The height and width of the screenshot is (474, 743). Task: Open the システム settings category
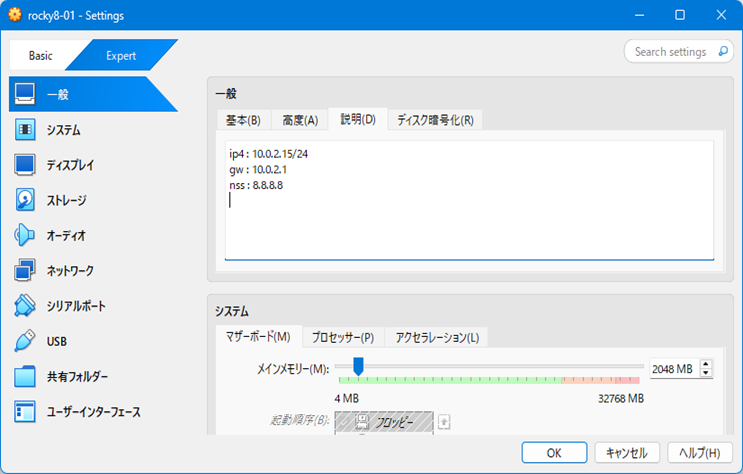tap(94, 130)
